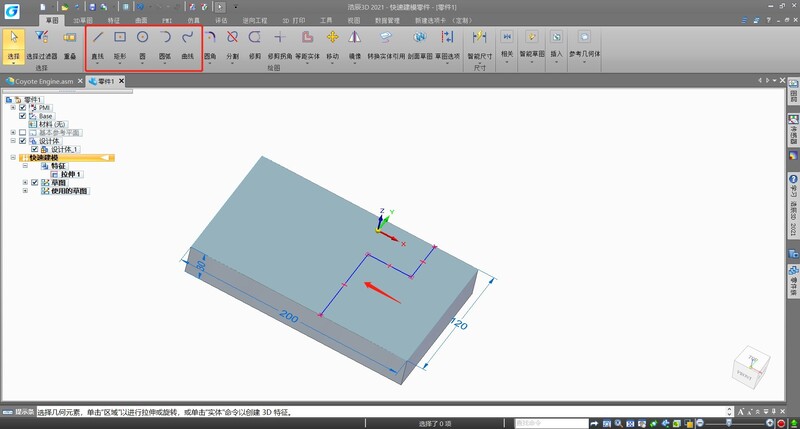Open dropdown arrow under 相关 tool
Image resolution: width=800 pixels, height=429 pixels.
(507, 62)
